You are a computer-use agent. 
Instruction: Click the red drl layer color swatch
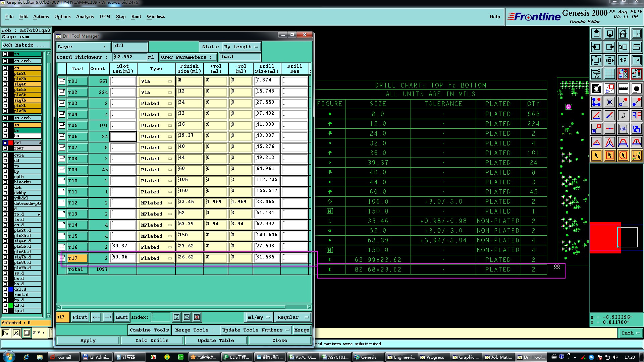pyautogui.click(x=11, y=143)
